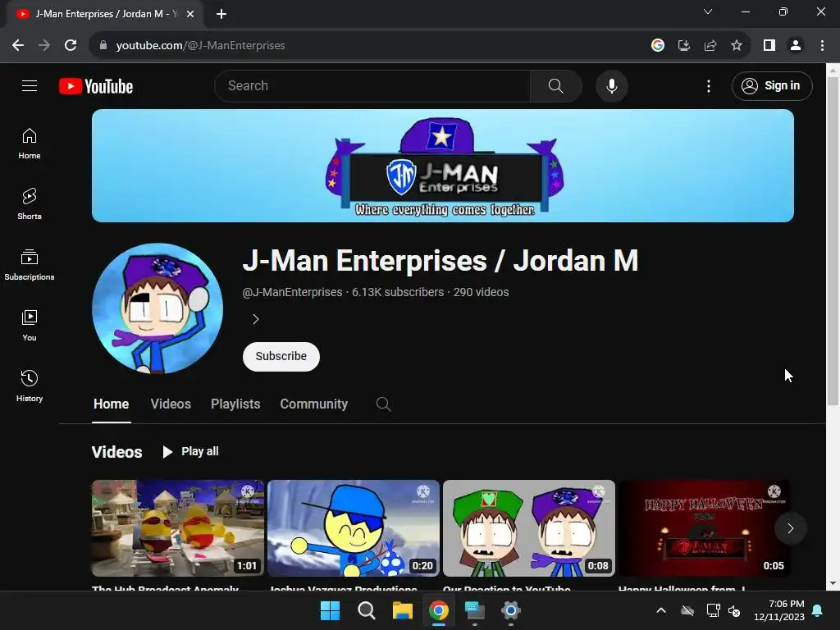
Task: Bookmark this page with star icon
Action: (737, 46)
